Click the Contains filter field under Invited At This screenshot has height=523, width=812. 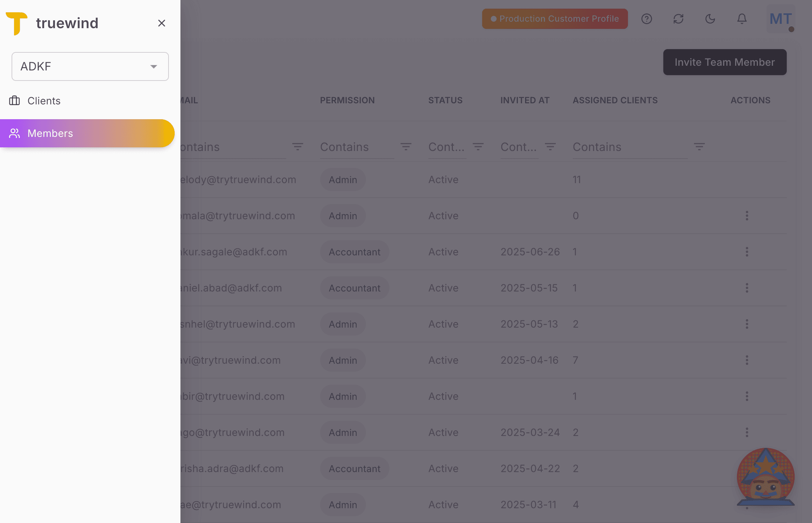(519, 147)
